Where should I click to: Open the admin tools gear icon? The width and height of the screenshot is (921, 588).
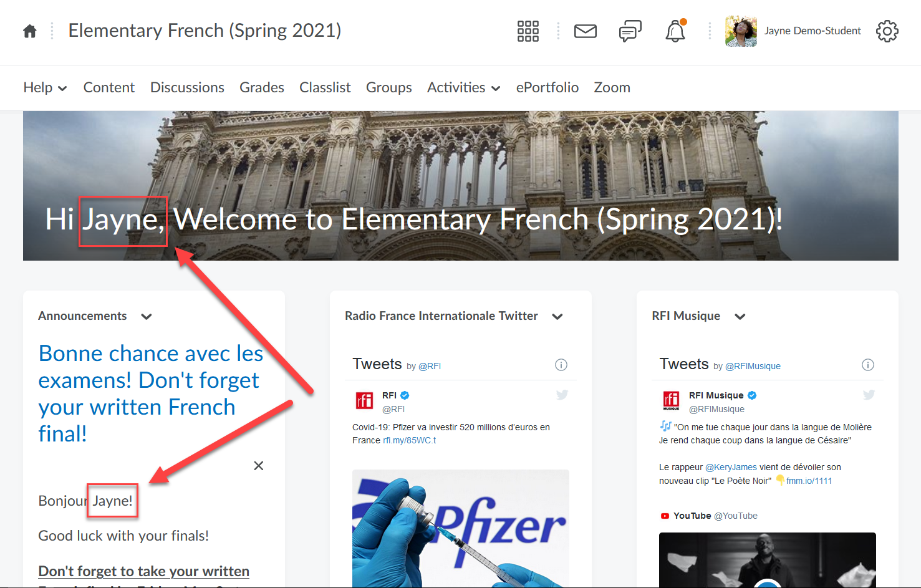pos(887,31)
